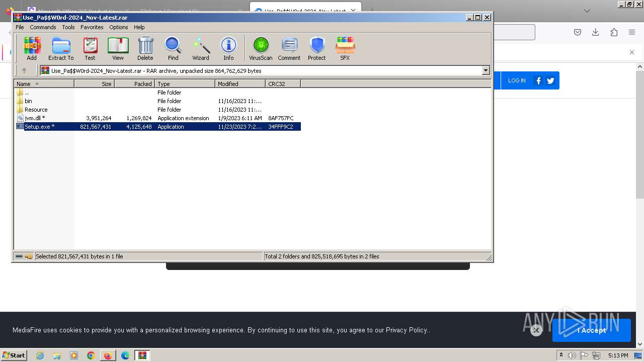Switch to Firefox in taskbar
This screenshot has width=644, height=362.
(108, 355)
